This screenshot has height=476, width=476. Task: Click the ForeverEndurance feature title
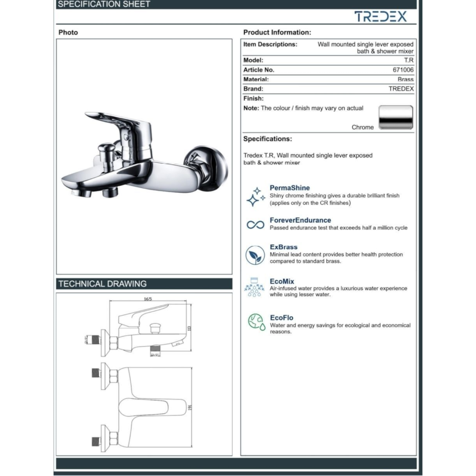tap(300, 220)
